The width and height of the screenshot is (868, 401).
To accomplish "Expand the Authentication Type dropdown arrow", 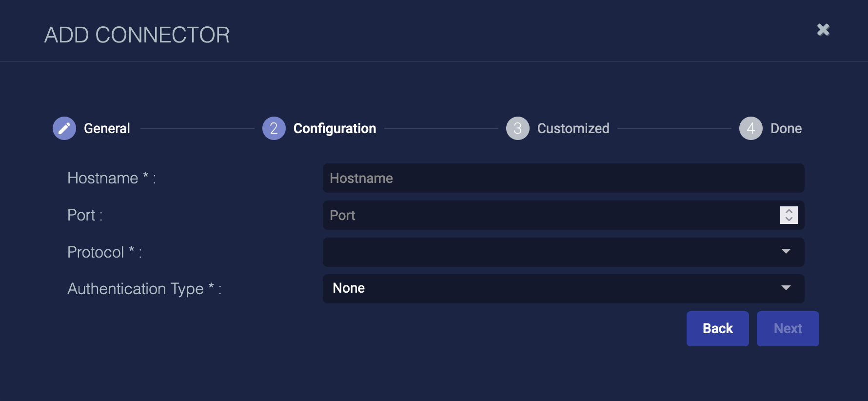I will click(786, 288).
